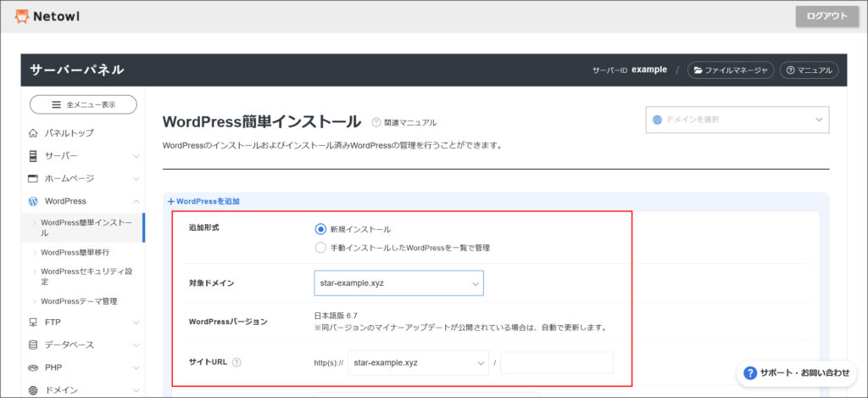Screen dimensions: 868x398
Task: Click the hamburger icon in 全メニュー表示
Action: coord(56,104)
